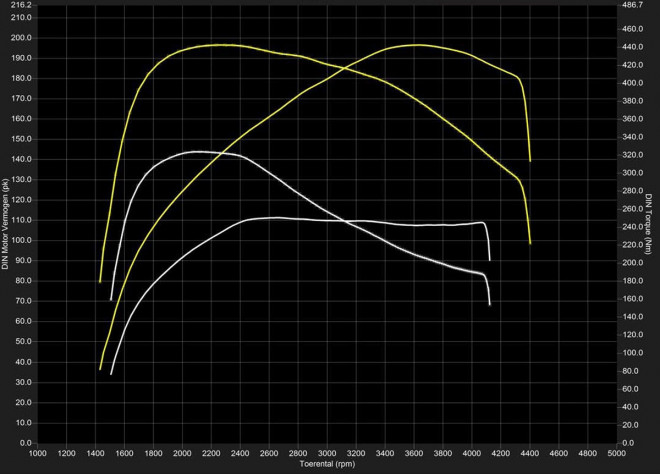
Task: Click the 486.7 maximum on the right axis
Action: tap(632, 5)
